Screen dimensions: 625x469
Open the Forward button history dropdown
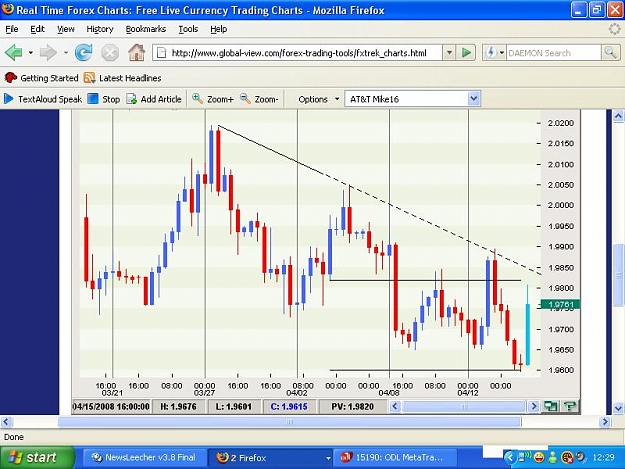click(66, 53)
